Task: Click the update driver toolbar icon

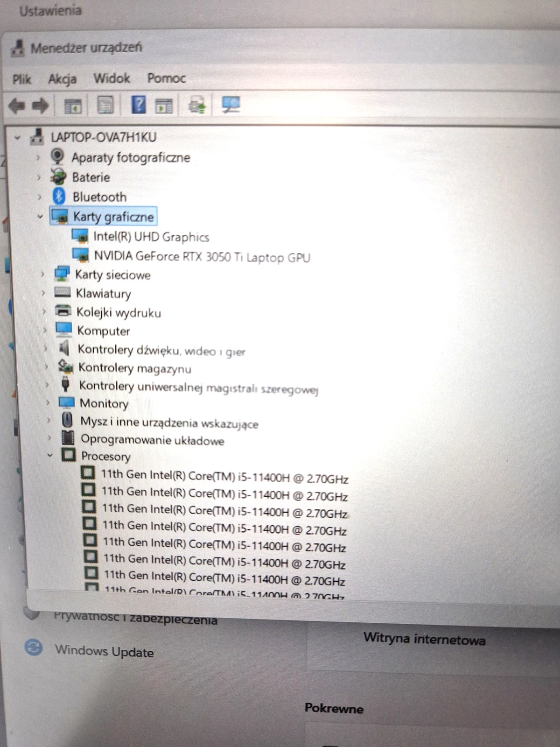Action: [197, 105]
